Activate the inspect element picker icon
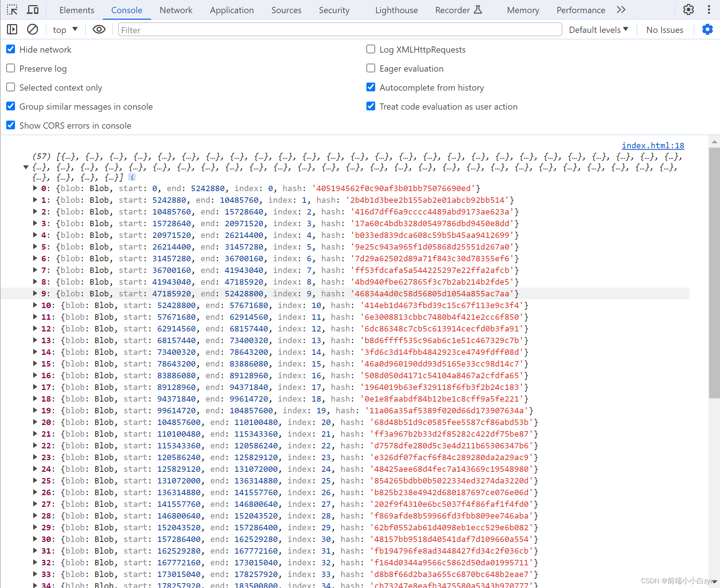The height and width of the screenshot is (588, 720). point(12,10)
